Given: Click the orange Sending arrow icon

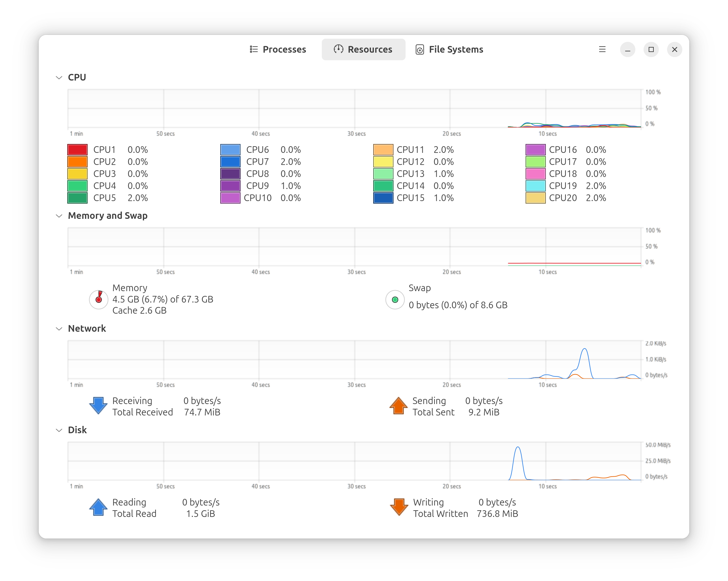Looking at the screenshot, I should click(399, 406).
